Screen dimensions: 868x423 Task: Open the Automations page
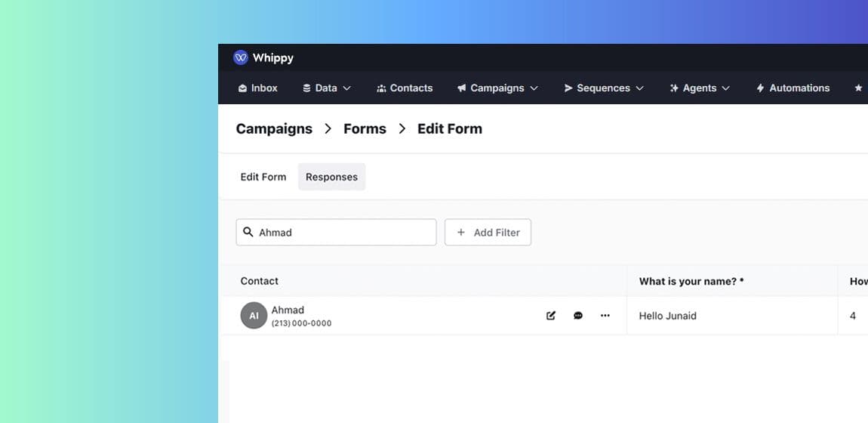[793, 88]
